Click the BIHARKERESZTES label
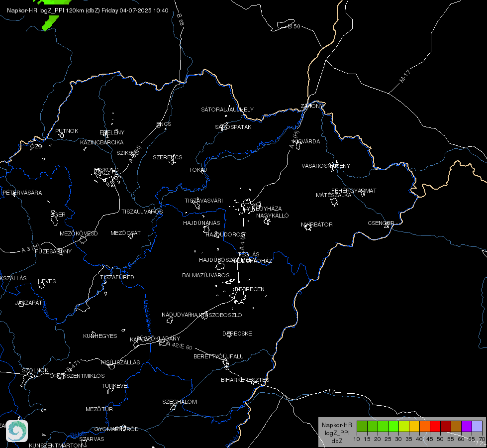487x448 pixels. 245,380
